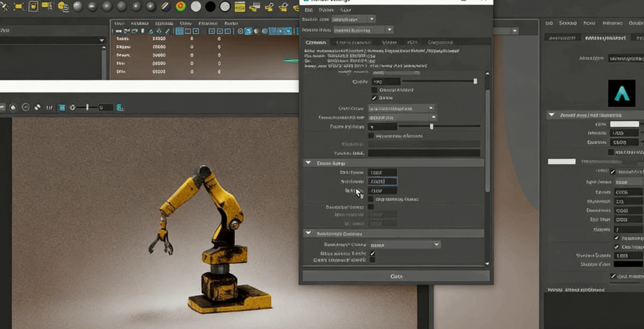Click the render view exposure slider handle
Viewport: 644px width, 329px height.
tap(87, 108)
